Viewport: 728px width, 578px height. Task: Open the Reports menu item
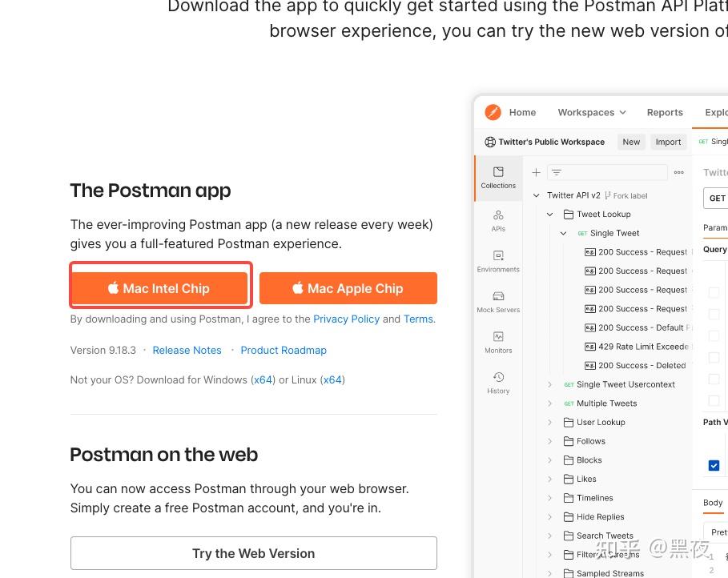click(665, 112)
